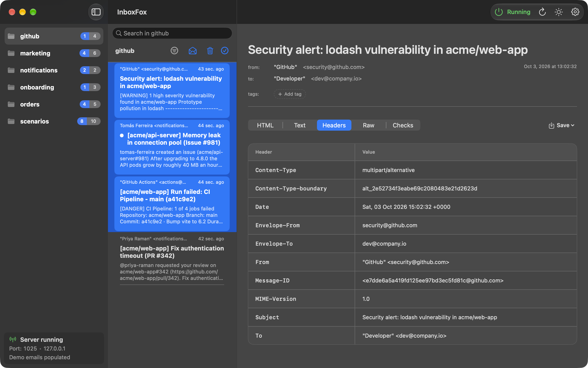This screenshot has width=588, height=368.
Task: Switch to the Checks tab
Action: pos(403,125)
